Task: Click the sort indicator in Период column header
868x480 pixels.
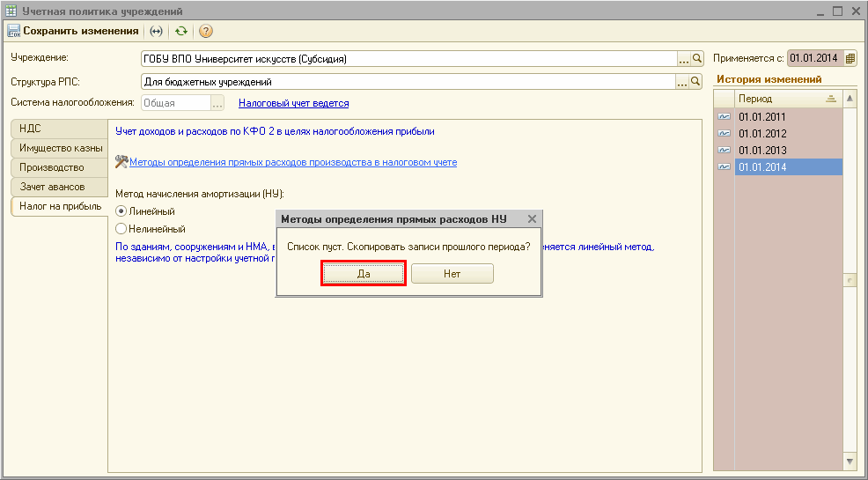Action: coord(831,99)
